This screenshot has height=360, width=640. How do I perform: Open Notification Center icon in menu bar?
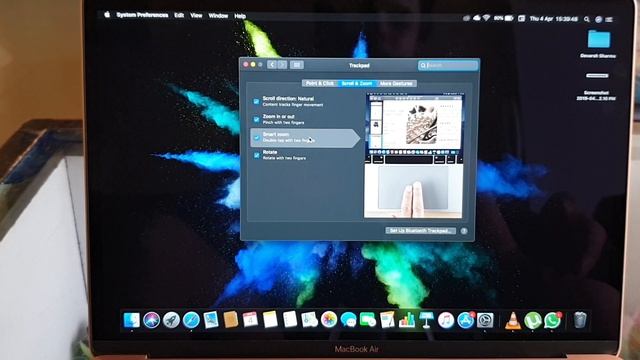coord(609,19)
